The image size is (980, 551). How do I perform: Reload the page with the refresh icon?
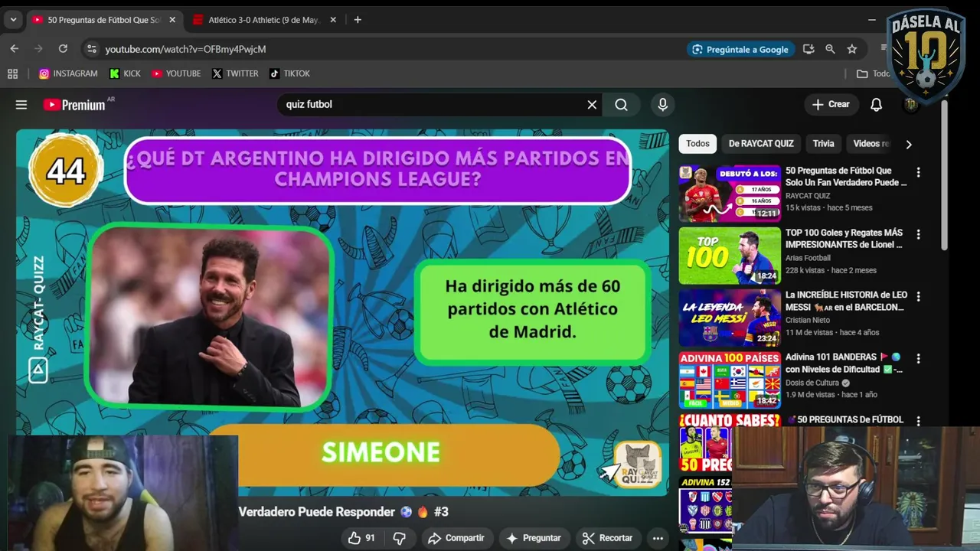click(x=63, y=49)
